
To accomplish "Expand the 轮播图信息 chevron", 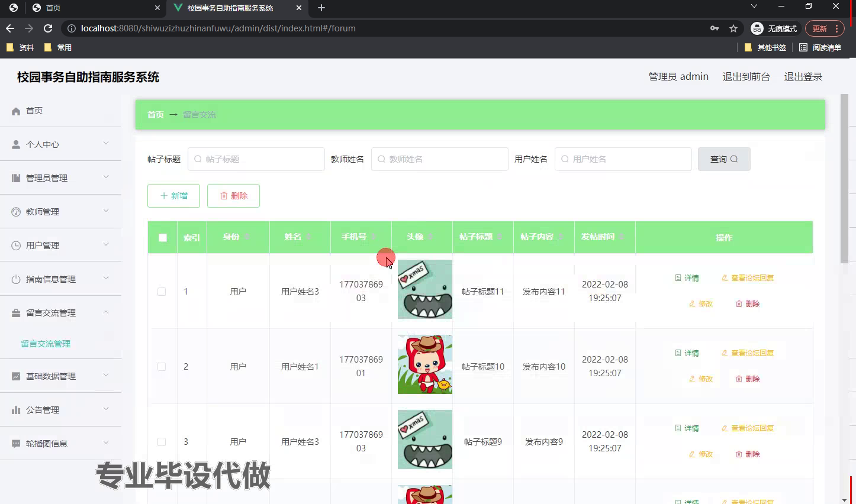I will pos(106,442).
